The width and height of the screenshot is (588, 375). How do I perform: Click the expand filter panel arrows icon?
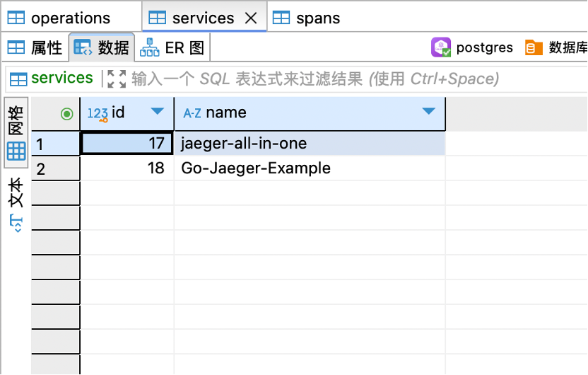117,79
